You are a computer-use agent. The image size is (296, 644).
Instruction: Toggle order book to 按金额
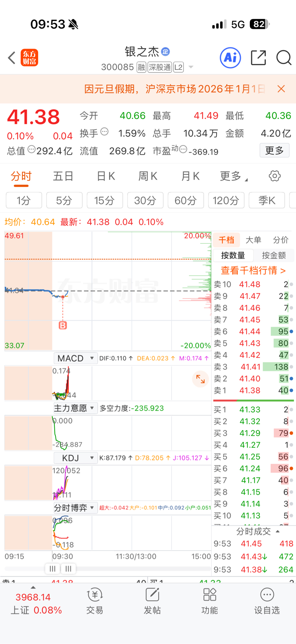pyautogui.click(x=274, y=255)
